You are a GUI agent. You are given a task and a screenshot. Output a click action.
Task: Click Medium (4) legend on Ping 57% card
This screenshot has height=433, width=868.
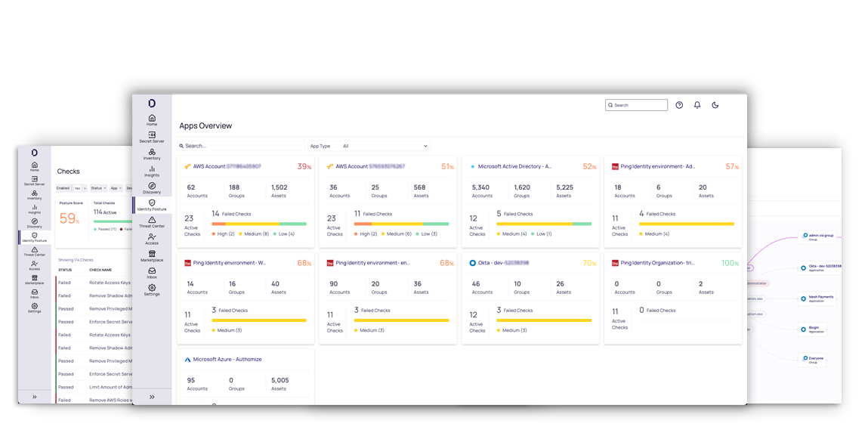[x=654, y=234]
